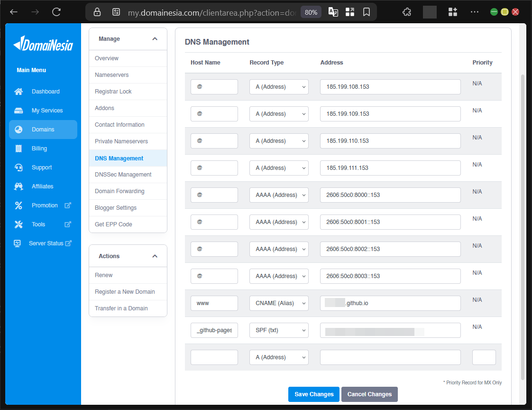The width and height of the screenshot is (532, 410).
Task: Collapse the Actions panel using its chevron
Action: (155, 256)
